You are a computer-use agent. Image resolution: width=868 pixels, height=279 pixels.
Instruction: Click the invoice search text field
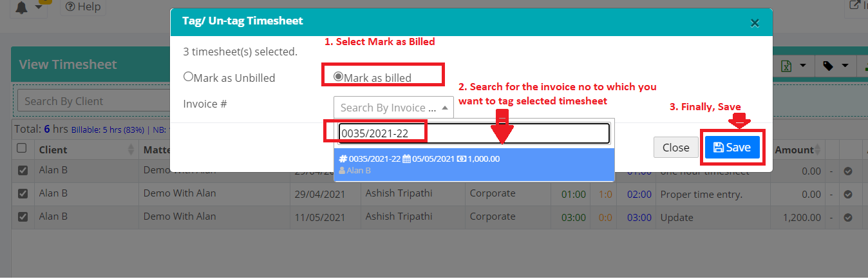point(473,133)
